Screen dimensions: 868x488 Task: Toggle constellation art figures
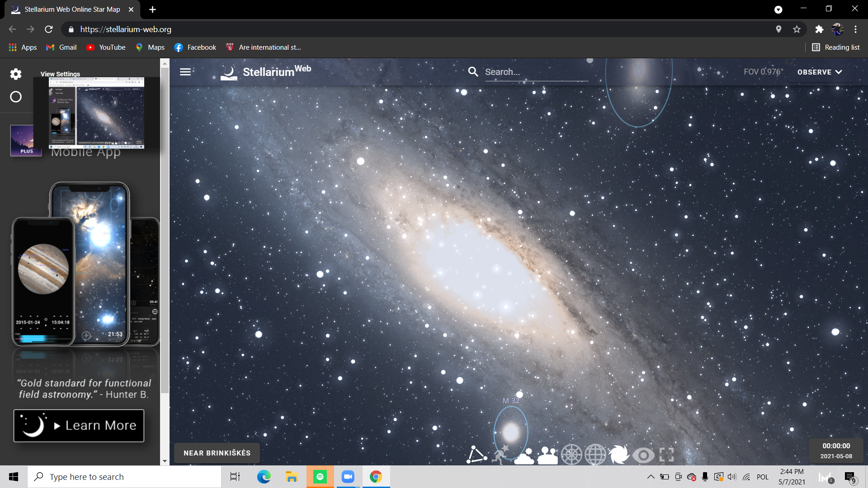500,455
